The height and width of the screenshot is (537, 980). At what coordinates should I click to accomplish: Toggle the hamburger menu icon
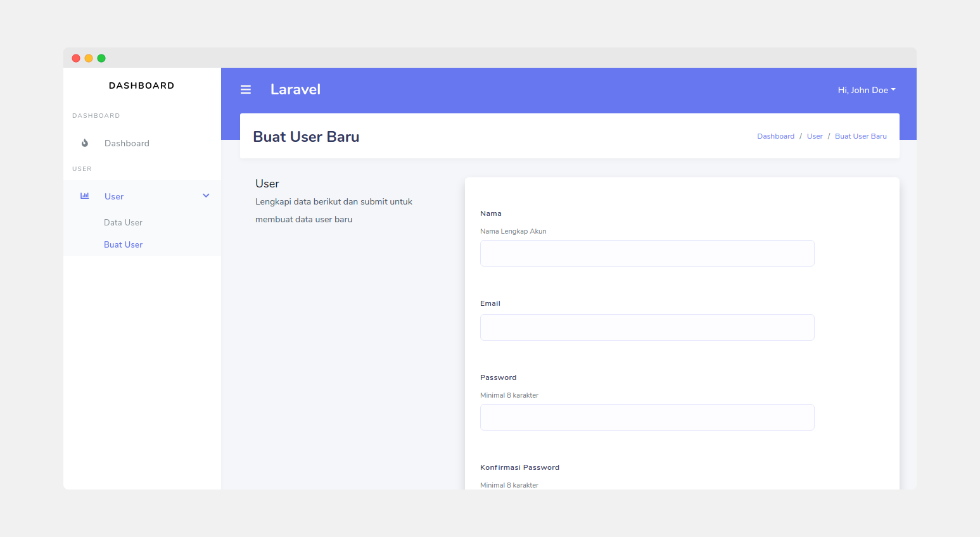tap(246, 90)
